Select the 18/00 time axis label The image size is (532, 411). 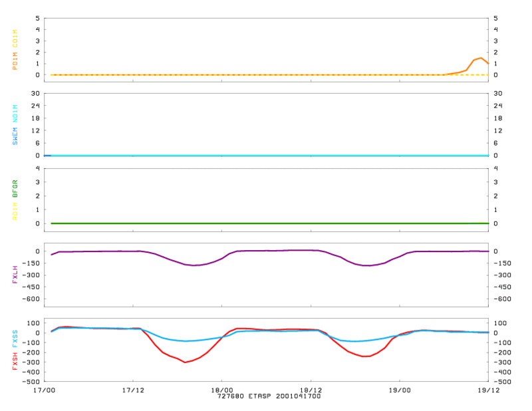[x=222, y=390]
